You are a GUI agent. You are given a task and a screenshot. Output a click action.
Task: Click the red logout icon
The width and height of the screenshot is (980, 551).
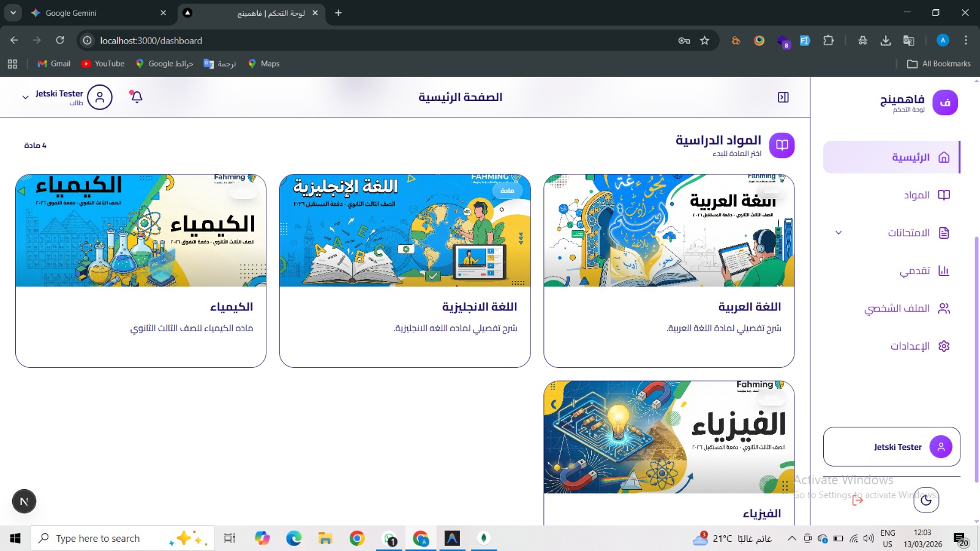[x=857, y=500]
